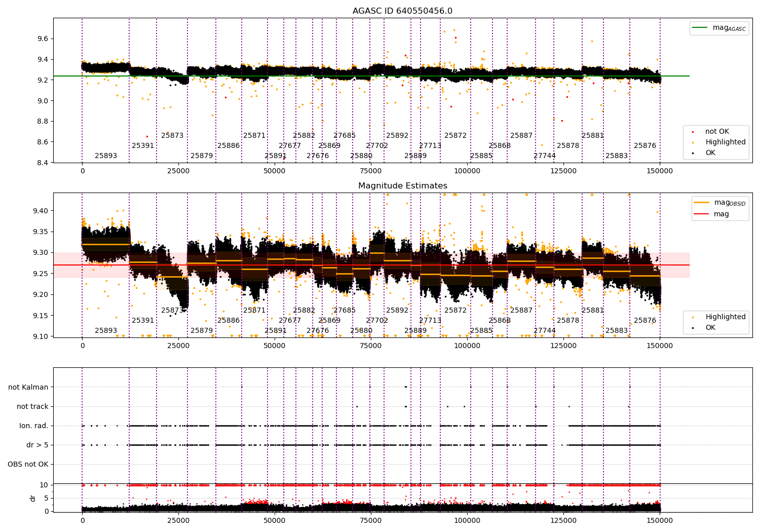Click obsid label 25878 in the middle plot
The image size is (760, 532).
(568, 320)
